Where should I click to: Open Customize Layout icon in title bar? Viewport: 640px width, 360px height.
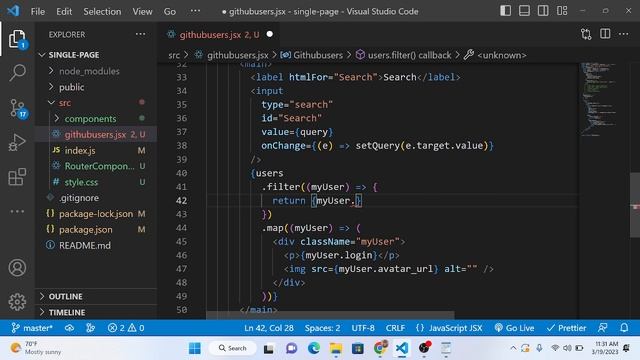coord(562,11)
